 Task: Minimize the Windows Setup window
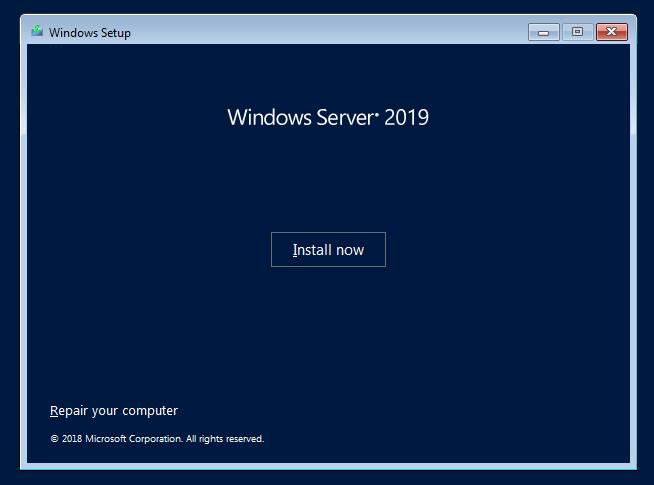tap(543, 32)
